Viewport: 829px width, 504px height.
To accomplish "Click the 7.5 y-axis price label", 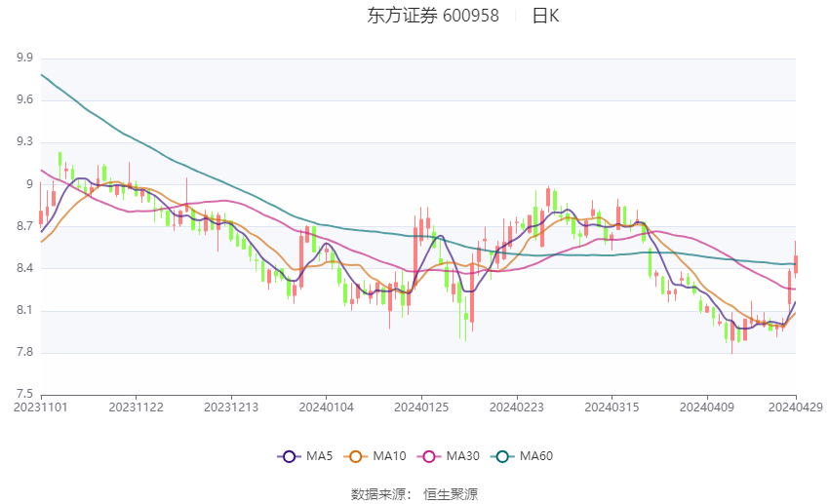I will 24,394.
